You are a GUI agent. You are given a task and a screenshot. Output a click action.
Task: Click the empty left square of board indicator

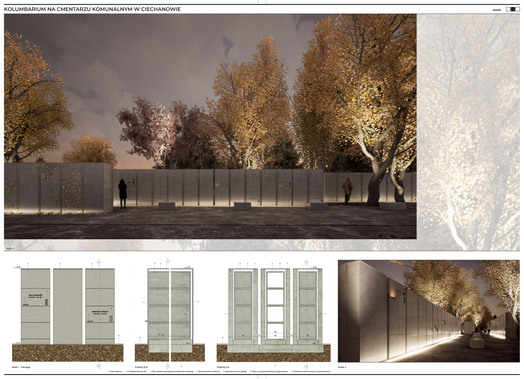point(509,9)
